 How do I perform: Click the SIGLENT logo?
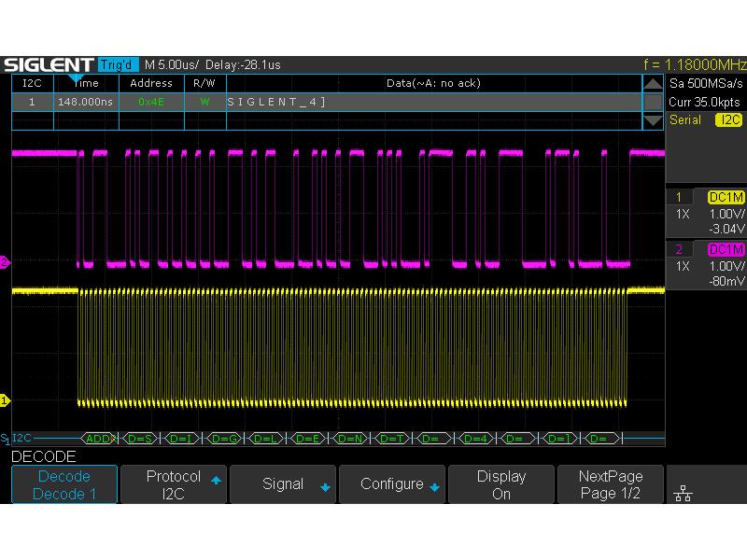pyautogui.click(x=49, y=64)
